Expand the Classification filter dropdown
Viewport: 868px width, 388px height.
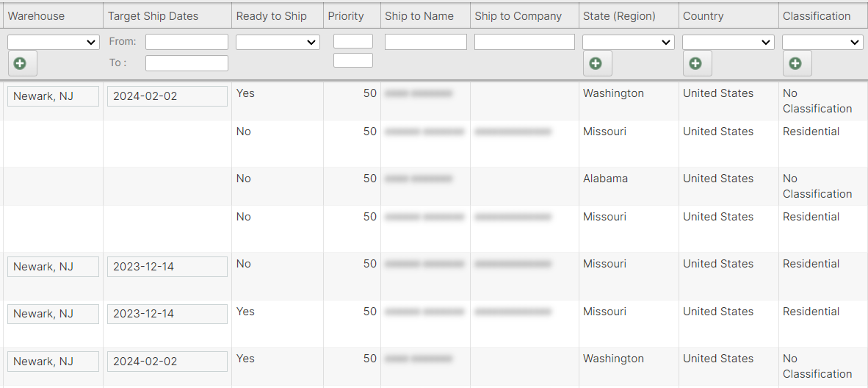pos(822,43)
